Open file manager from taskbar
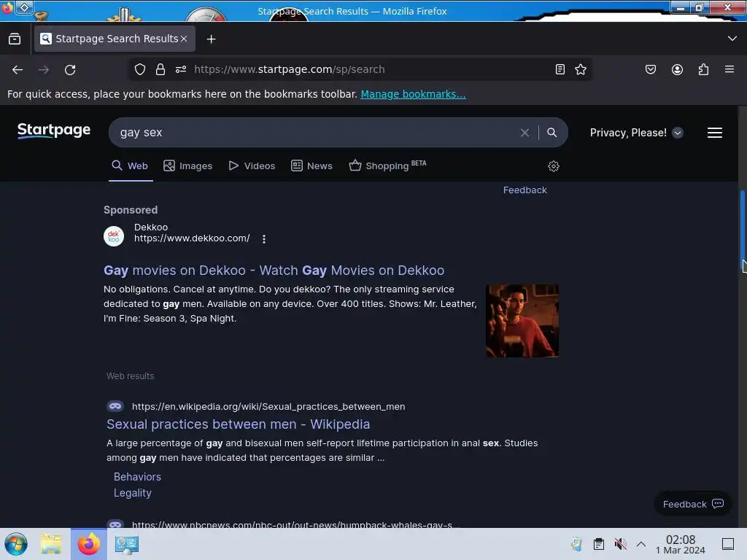This screenshot has height=560, width=747. pyautogui.click(x=51, y=544)
